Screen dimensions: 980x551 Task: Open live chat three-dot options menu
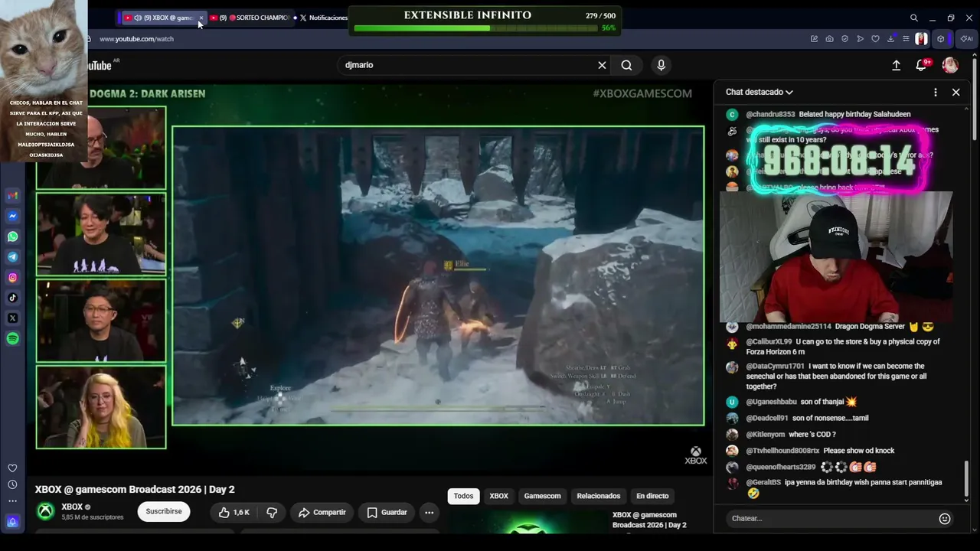click(935, 92)
